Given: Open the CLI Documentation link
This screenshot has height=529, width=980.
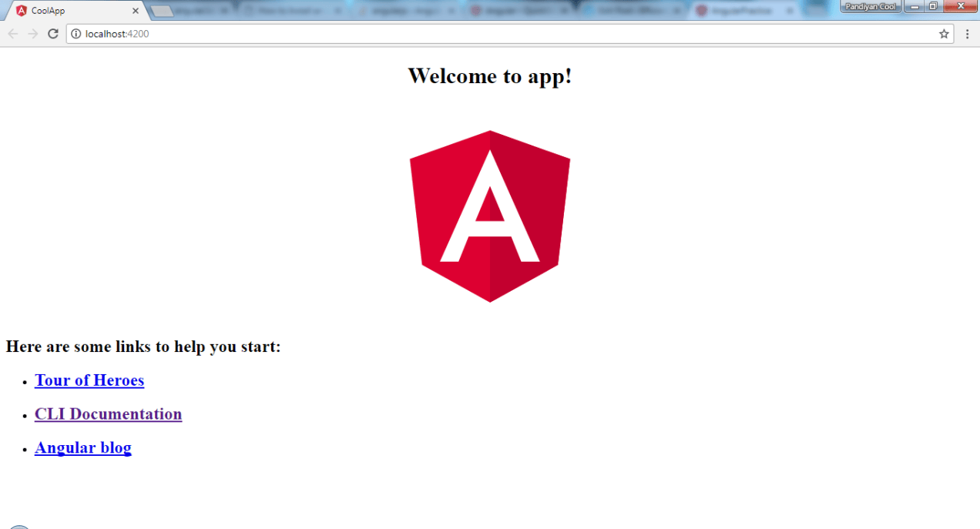Looking at the screenshot, I should 108,414.
